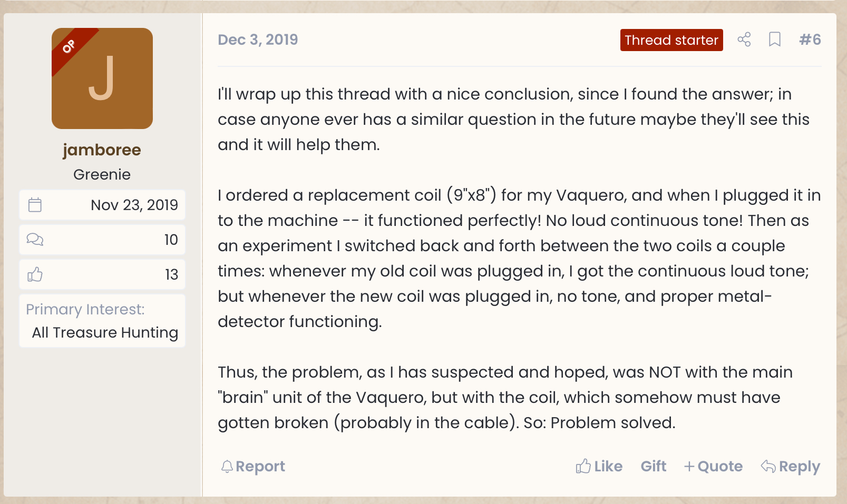Reply to jamboree's post
This screenshot has height=504, width=847.
click(x=791, y=467)
